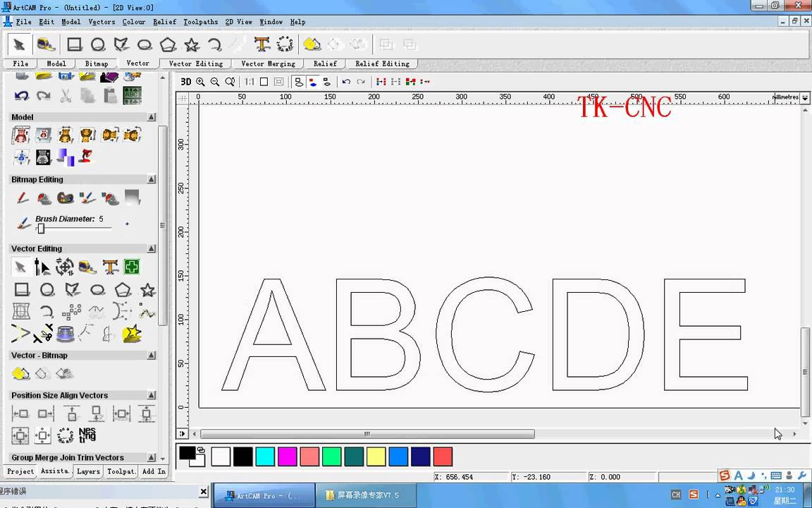Choose the yellow color swatch

click(x=376, y=456)
